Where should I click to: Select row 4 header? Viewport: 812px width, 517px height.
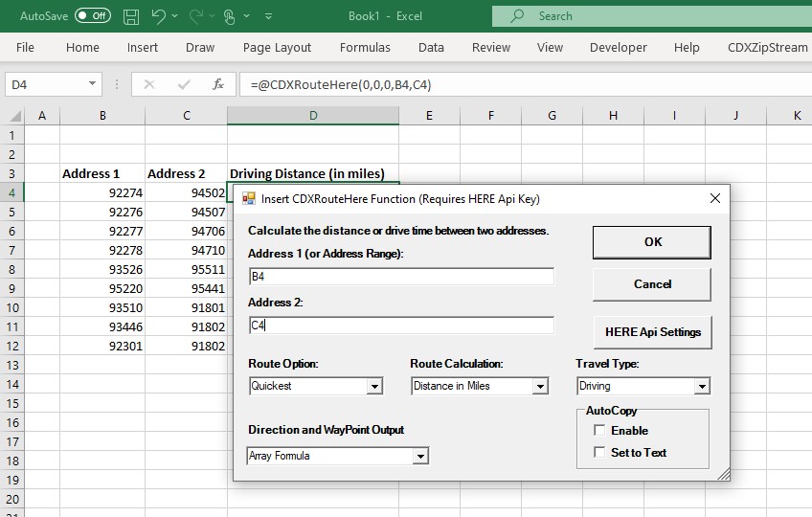[x=11, y=192]
